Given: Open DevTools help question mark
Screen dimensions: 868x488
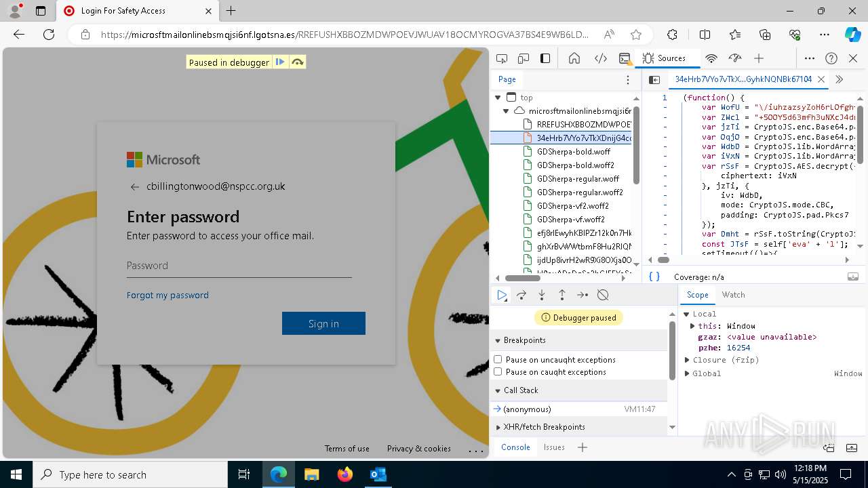Looking at the screenshot, I should [831, 58].
